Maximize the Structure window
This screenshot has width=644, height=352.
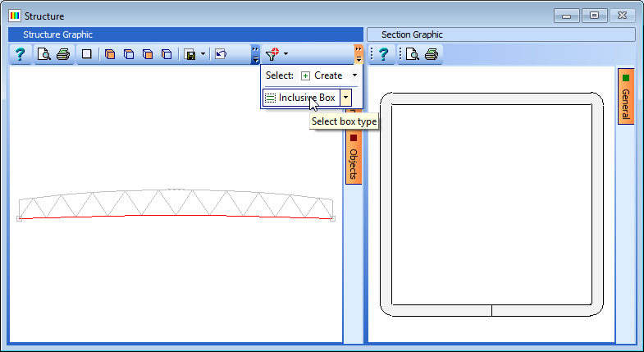[594, 16]
